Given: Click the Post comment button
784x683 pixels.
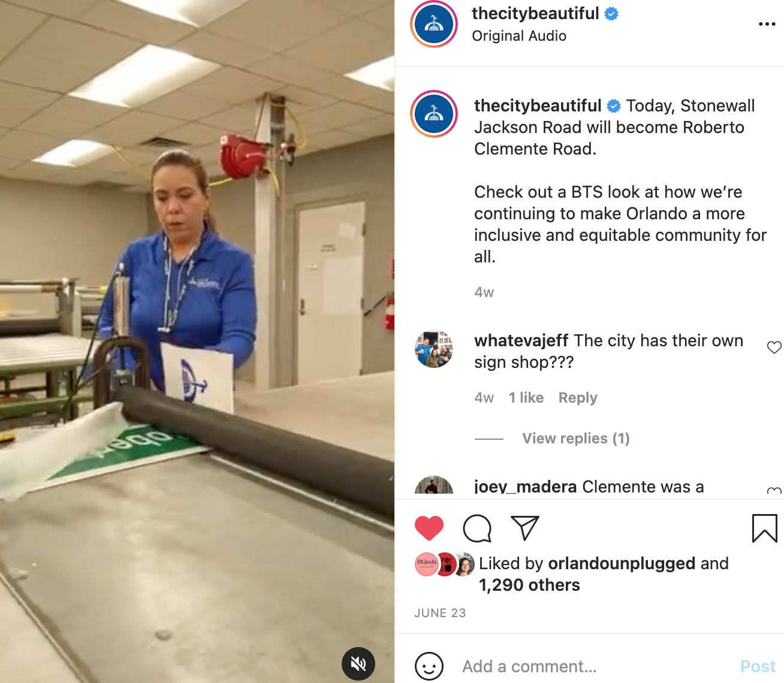Looking at the screenshot, I should point(758,666).
